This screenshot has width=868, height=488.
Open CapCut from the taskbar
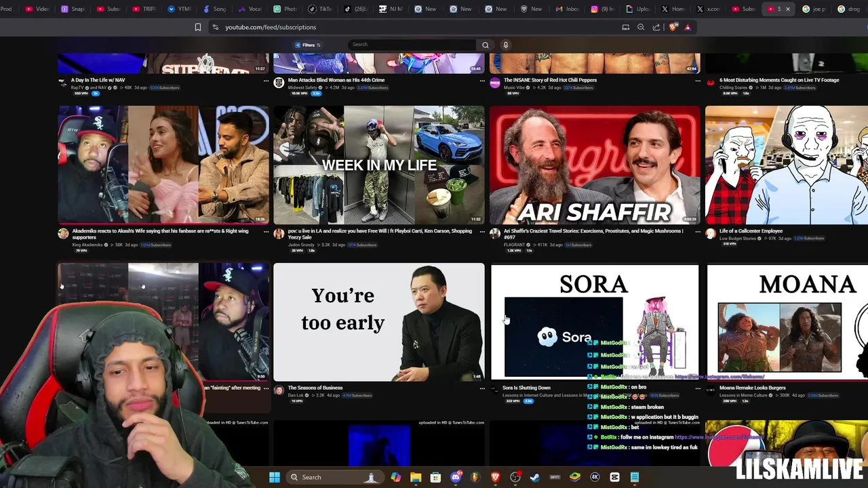click(614, 477)
